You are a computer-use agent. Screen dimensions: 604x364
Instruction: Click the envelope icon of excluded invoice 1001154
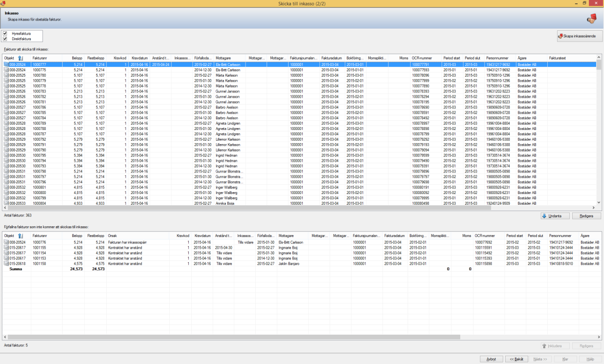point(6,253)
